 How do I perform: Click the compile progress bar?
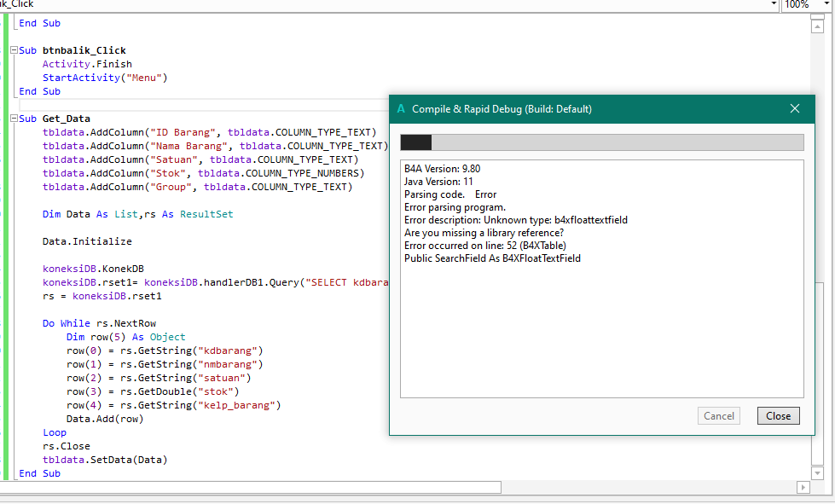click(601, 142)
